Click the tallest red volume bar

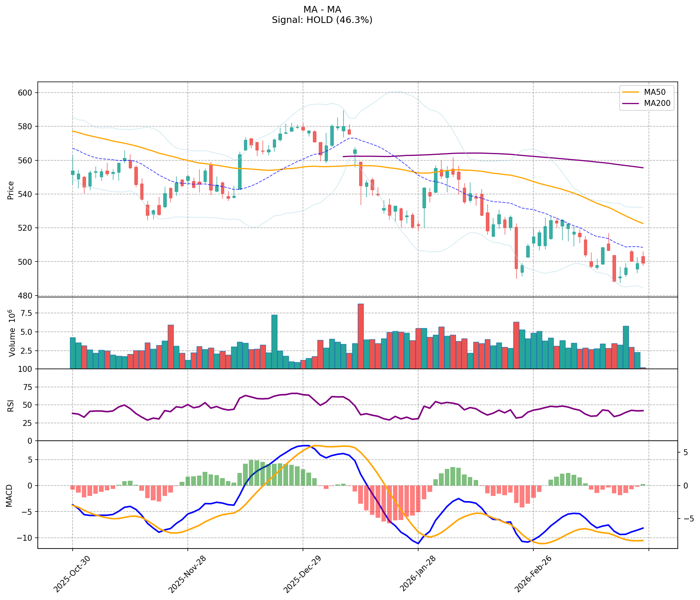(x=361, y=336)
